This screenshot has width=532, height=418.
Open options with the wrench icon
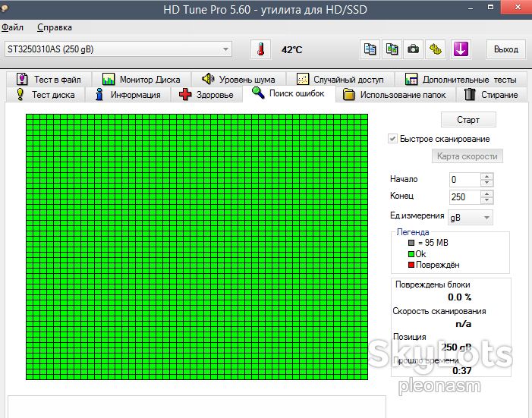pos(436,49)
